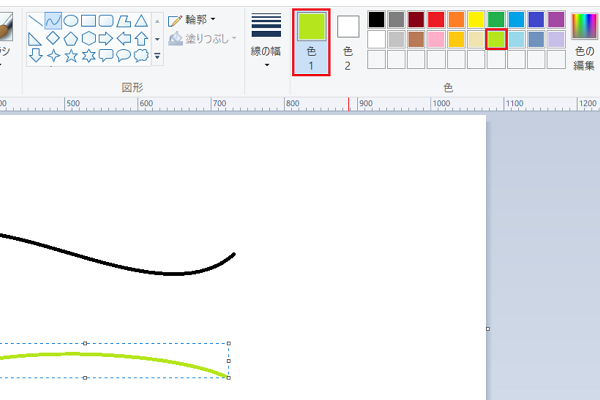This screenshot has width=600, height=400.
Task: Select the Hexagon shape tool
Action: pos(88,38)
